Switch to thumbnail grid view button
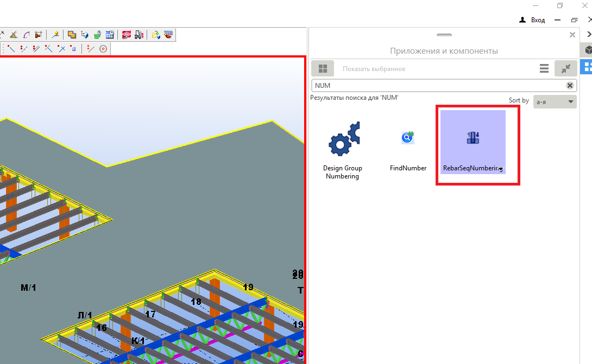This screenshot has width=592, height=364. [323, 68]
